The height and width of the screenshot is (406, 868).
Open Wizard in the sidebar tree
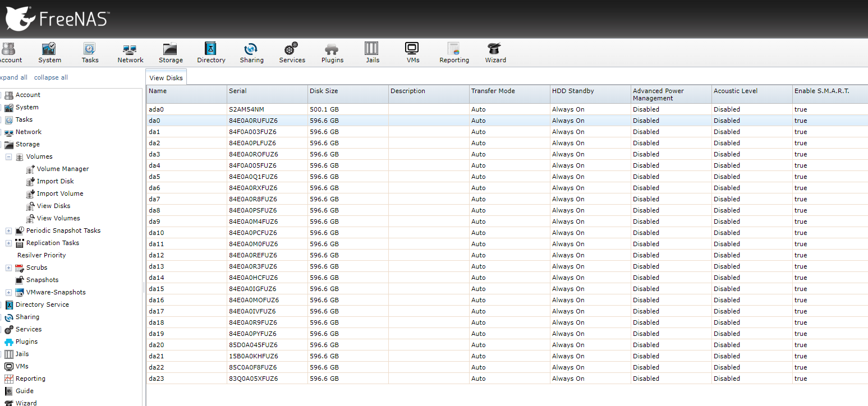[x=26, y=403]
